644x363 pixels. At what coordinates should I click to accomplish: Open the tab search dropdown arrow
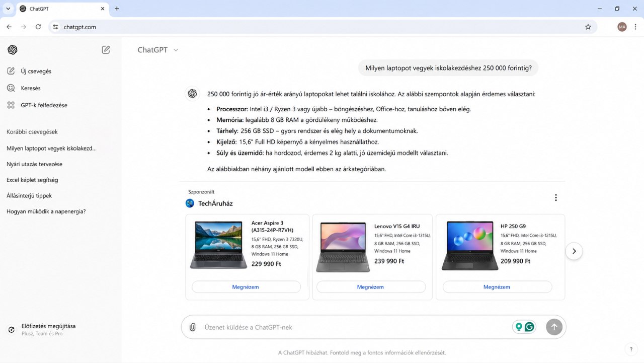click(x=8, y=9)
